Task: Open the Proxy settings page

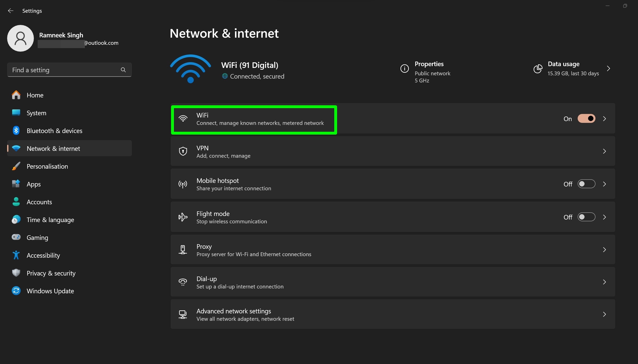Action: click(393, 250)
